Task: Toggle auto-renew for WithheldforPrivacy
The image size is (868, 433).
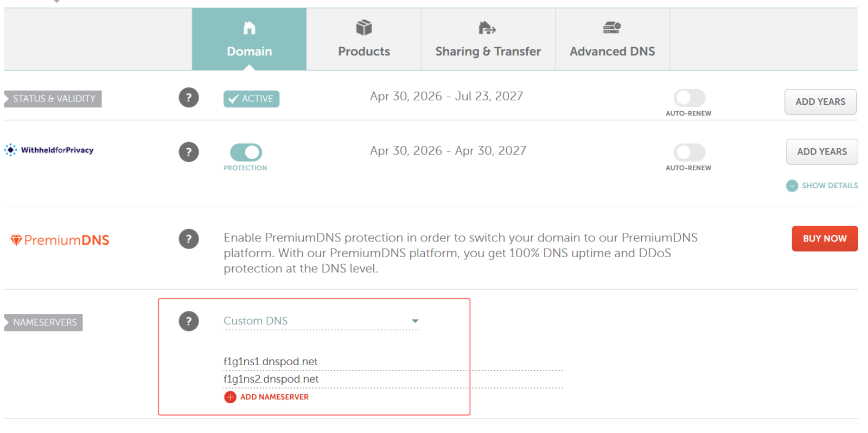Action: [x=690, y=152]
